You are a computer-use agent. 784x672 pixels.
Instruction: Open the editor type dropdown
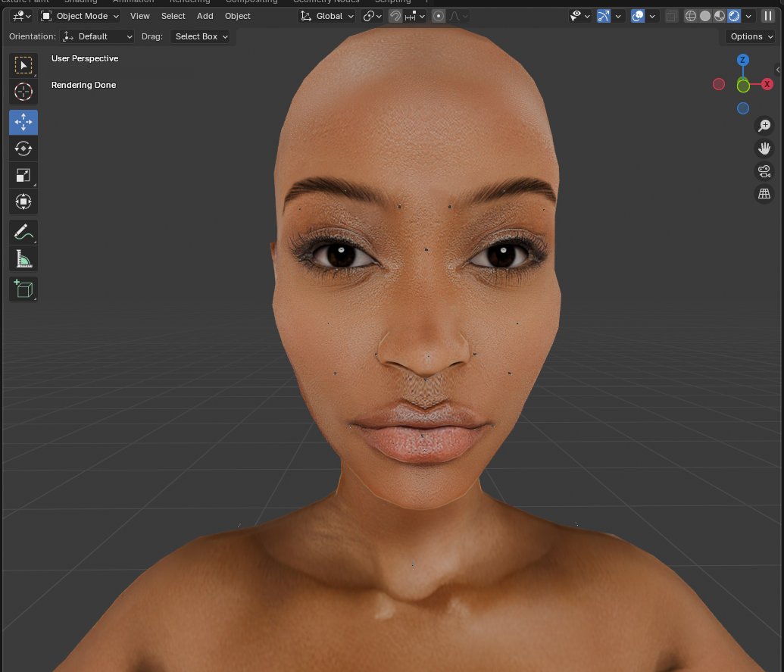(21, 16)
